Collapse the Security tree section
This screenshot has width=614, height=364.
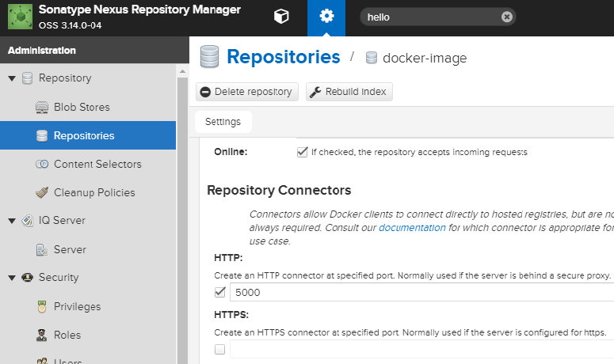[x=12, y=278]
